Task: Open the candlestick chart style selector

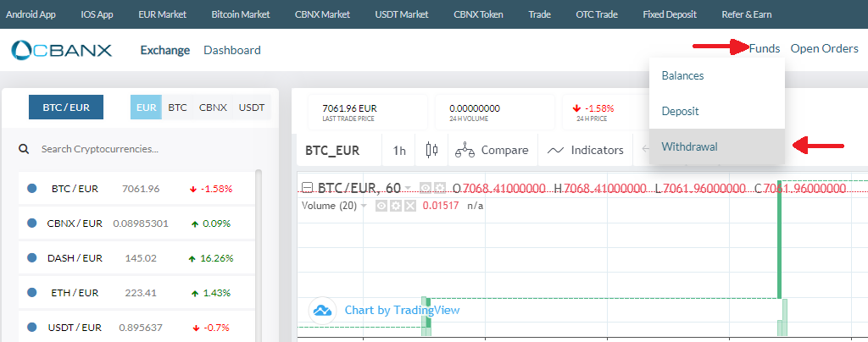Action: point(431,150)
